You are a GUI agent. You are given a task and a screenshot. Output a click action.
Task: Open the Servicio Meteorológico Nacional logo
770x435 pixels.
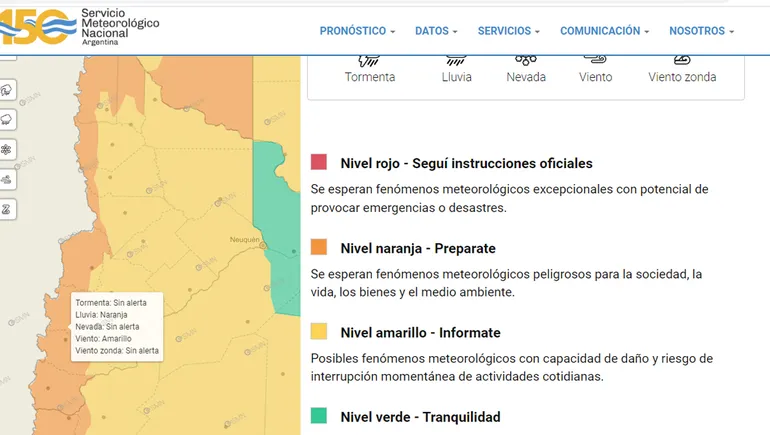click(80, 27)
